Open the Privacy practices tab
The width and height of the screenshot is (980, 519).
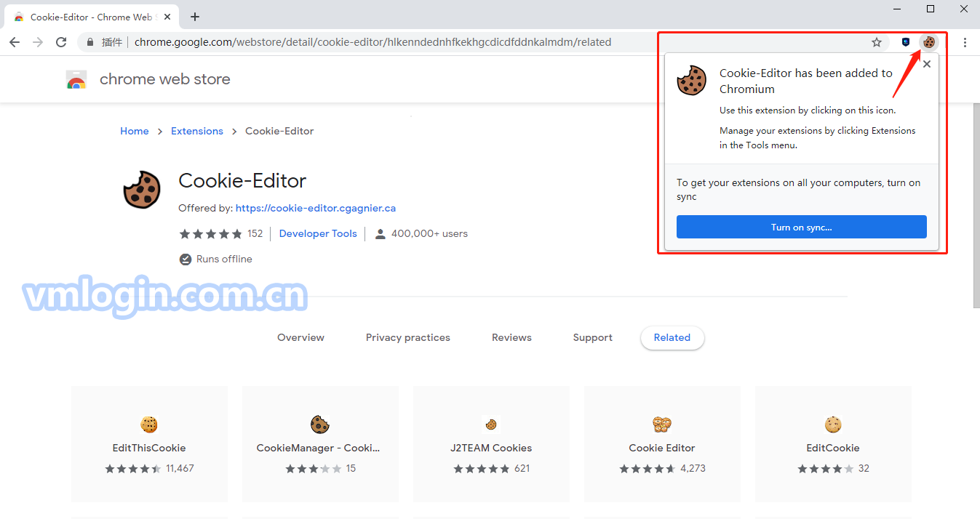coord(407,337)
